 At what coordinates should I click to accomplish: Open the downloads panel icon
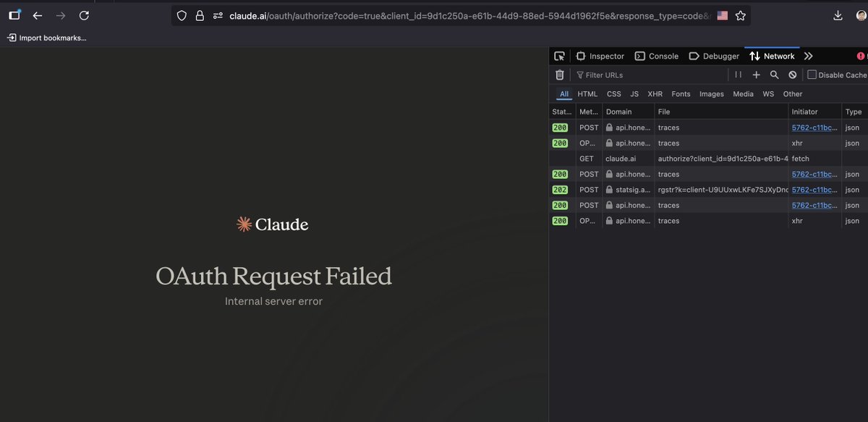click(838, 15)
